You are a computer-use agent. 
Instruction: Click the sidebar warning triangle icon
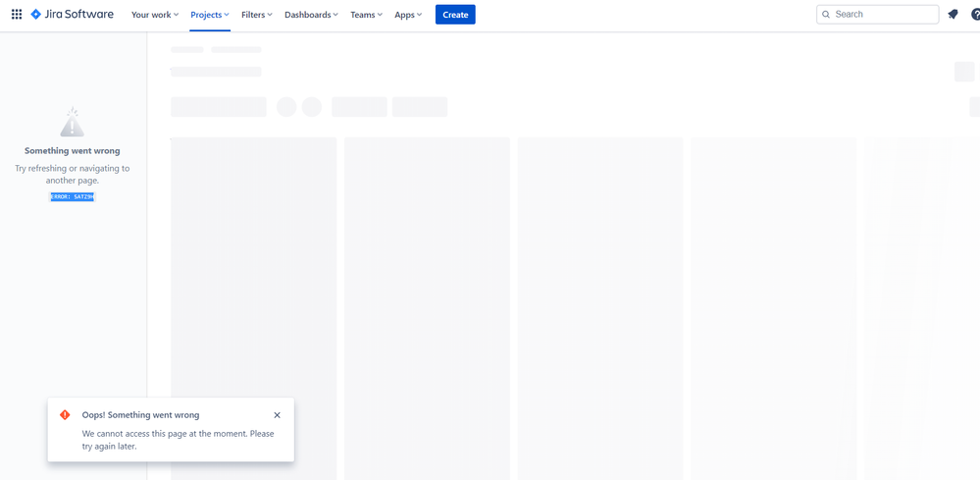tap(73, 122)
